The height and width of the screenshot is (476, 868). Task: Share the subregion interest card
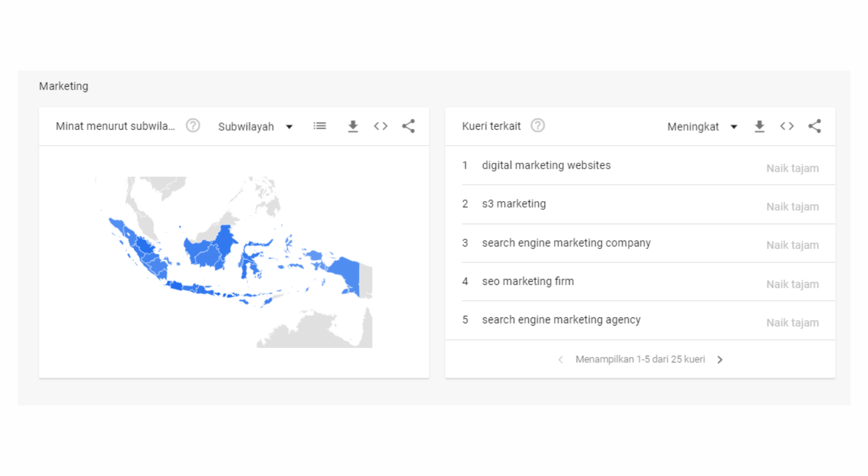coord(408,126)
